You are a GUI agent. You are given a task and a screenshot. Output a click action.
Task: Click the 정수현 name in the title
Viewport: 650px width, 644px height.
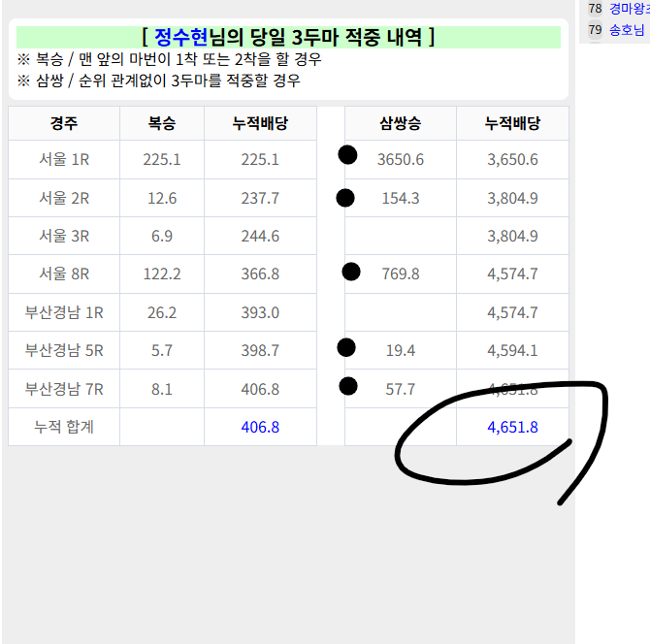(181, 38)
